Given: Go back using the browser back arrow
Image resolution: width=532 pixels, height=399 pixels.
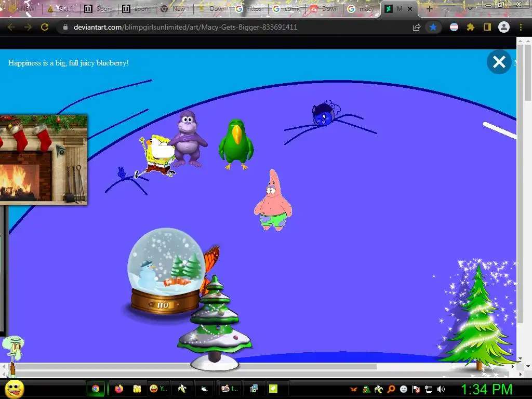Looking at the screenshot, I should tap(11, 27).
